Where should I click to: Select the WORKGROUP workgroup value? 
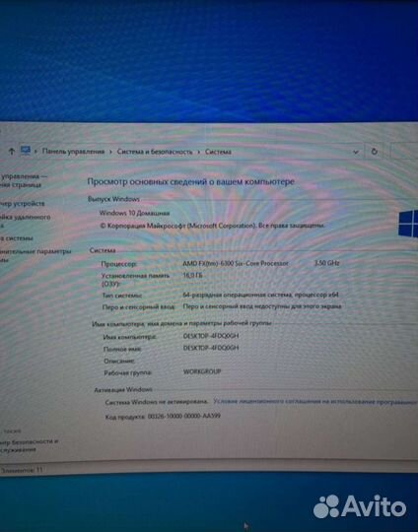tap(202, 371)
